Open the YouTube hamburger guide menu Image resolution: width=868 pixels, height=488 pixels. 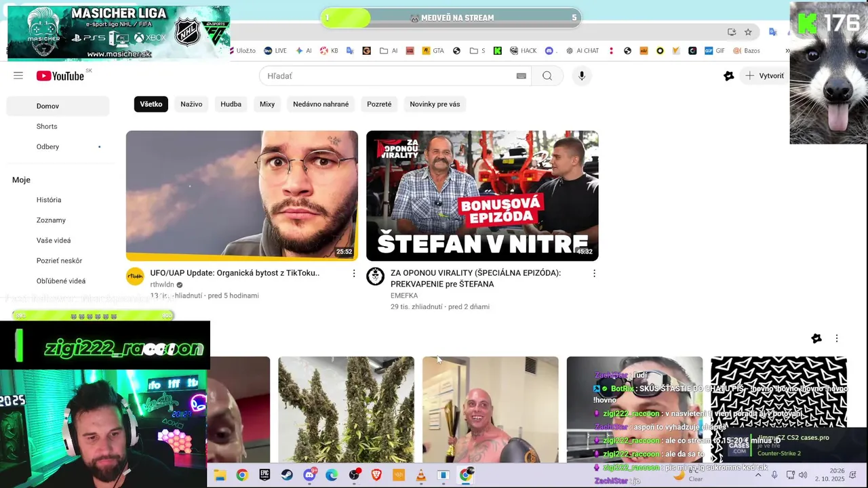click(18, 76)
